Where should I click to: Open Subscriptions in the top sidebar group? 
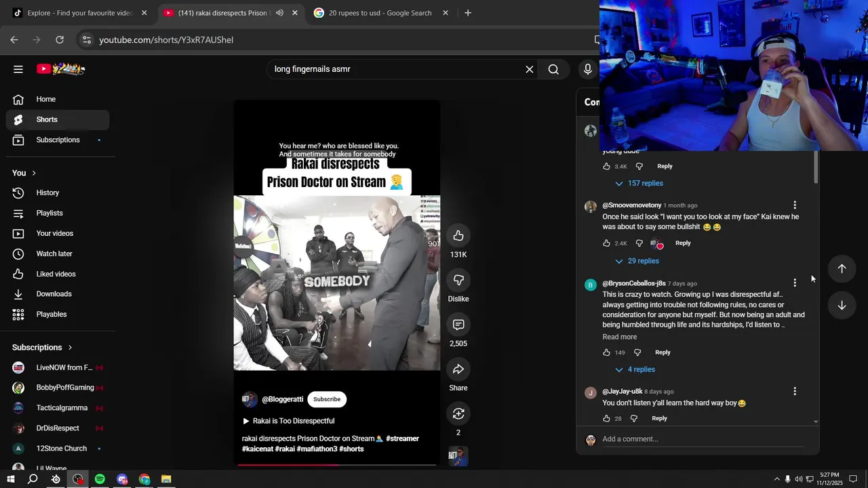[x=58, y=140]
